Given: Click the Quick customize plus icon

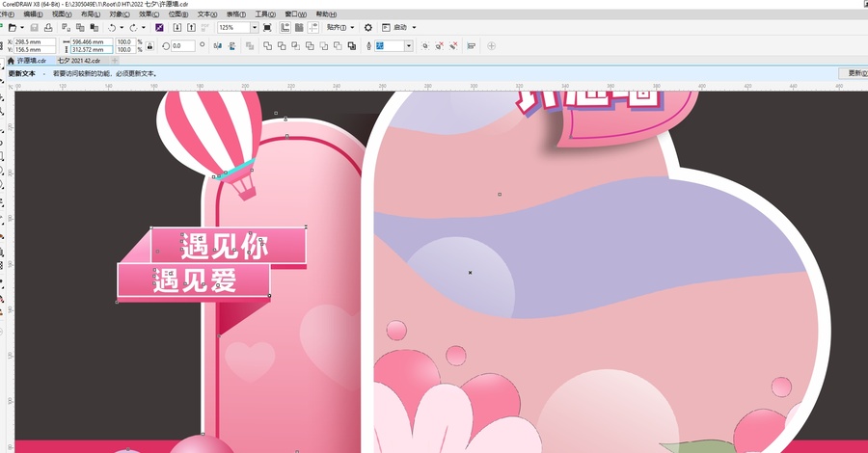Looking at the screenshot, I should coord(492,46).
